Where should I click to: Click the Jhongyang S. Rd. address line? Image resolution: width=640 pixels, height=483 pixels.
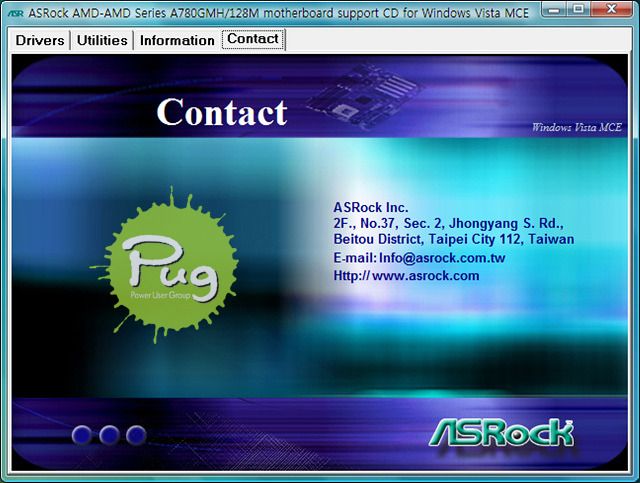[x=448, y=223]
